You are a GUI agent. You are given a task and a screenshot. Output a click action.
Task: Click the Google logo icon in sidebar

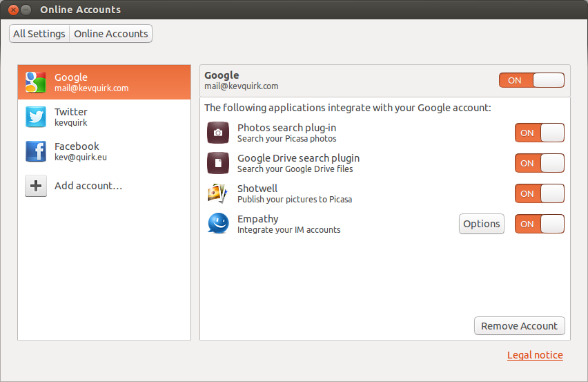tap(36, 82)
